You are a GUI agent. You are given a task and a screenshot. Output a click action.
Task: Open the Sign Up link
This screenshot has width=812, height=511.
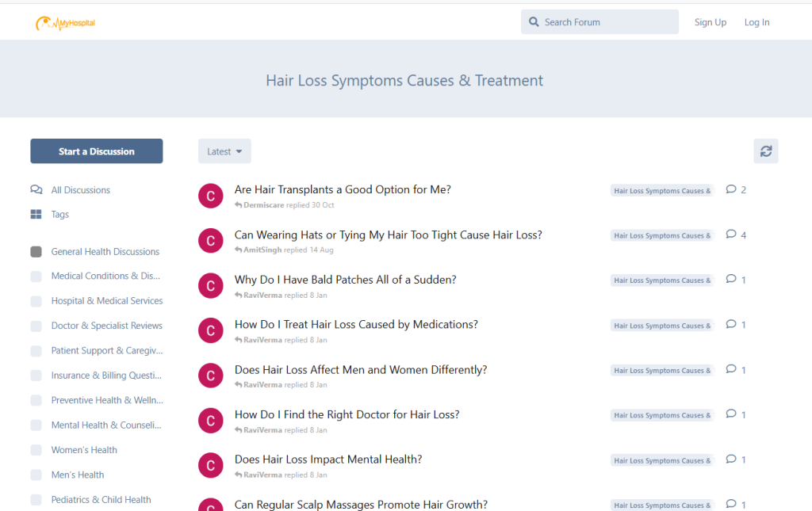point(710,22)
